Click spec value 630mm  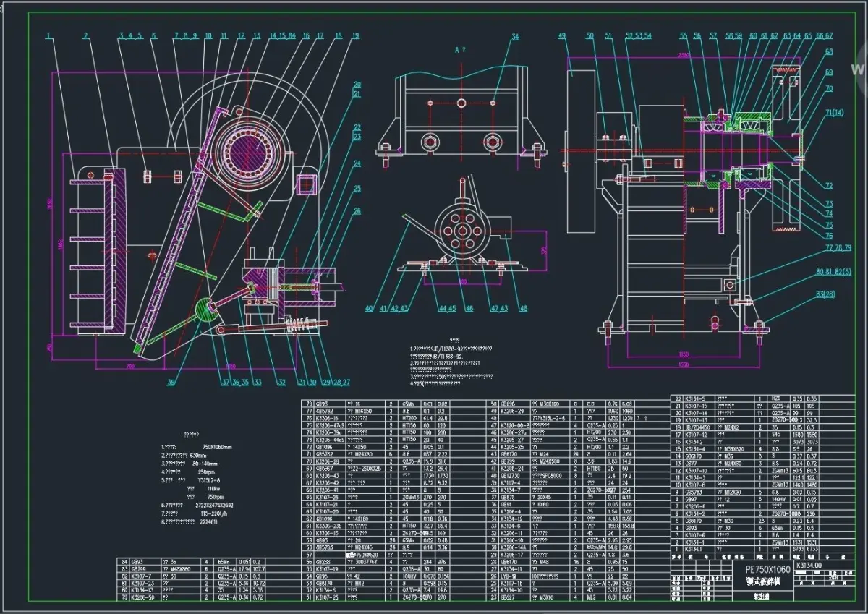198,456
